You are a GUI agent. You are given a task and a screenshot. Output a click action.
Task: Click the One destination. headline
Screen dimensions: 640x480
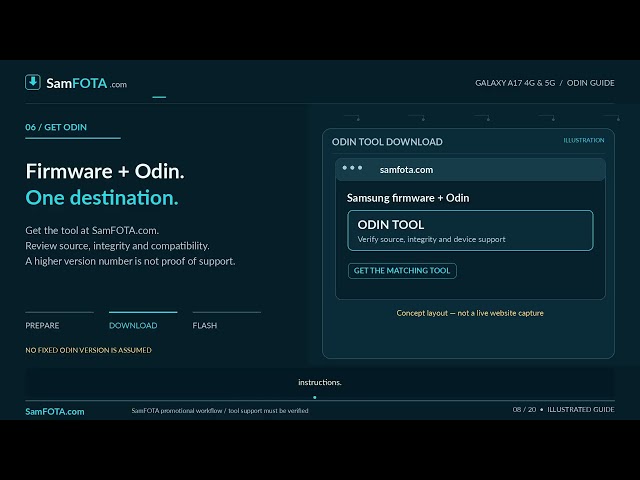pos(102,198)
